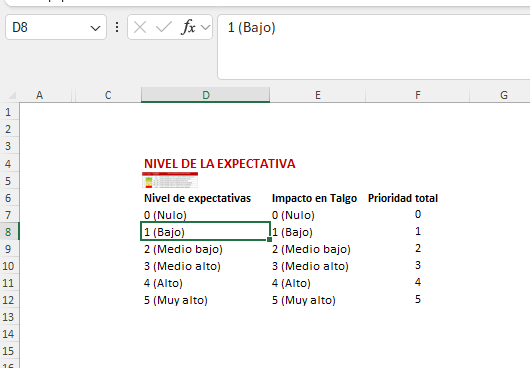Click 2 (Medio bajo) in Impacto en Talgo column

(x=311, y=249)
